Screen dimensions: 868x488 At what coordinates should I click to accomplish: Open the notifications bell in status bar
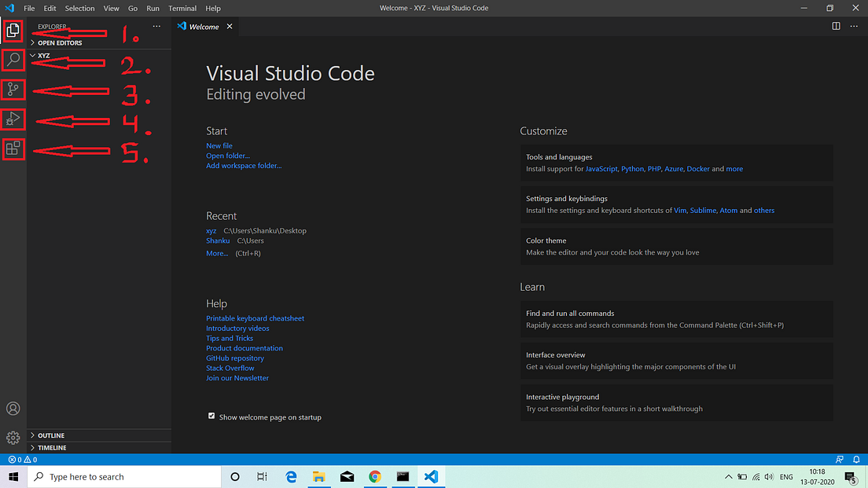(x=856, y=460)
